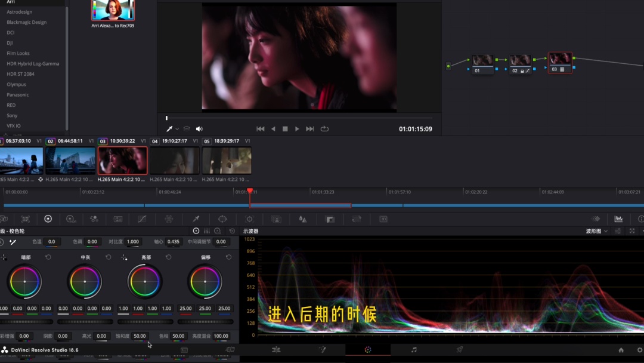The width and height of the screenshot is (644, 363).
Task: Click the auto color balance wand
Action: 13,242
